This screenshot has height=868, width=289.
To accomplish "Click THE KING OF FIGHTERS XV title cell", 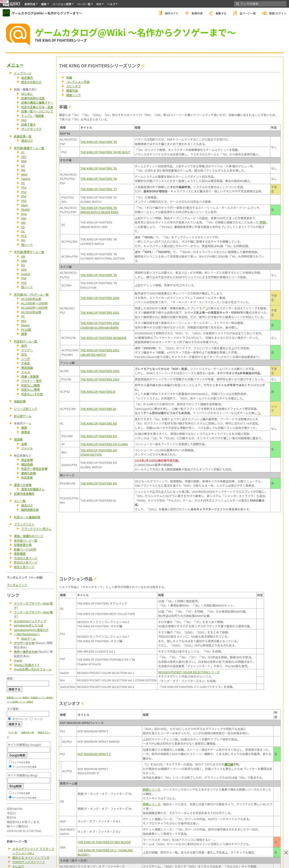I will pyautogui.click(x=106, y=500).
